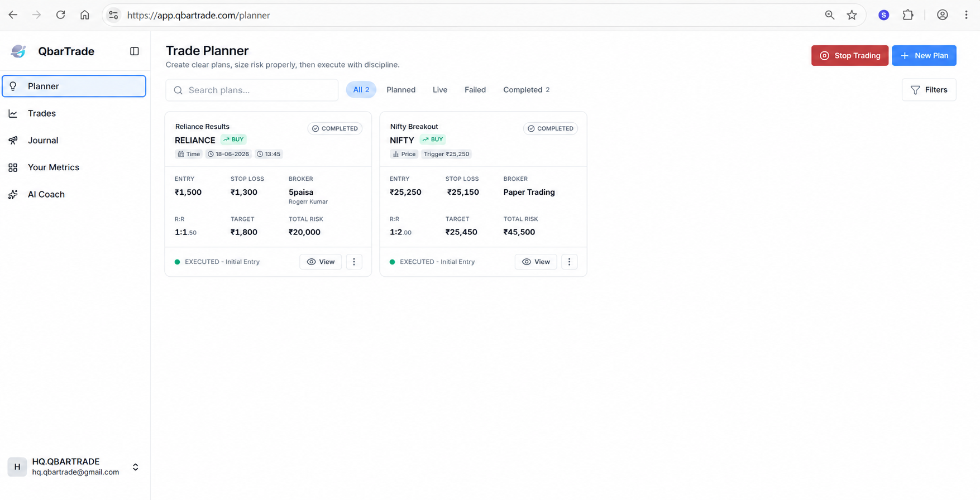The width and height of the screenshot is (980, 500).
Task: Open Trades in the sidebar
Action: click(74, 113)
